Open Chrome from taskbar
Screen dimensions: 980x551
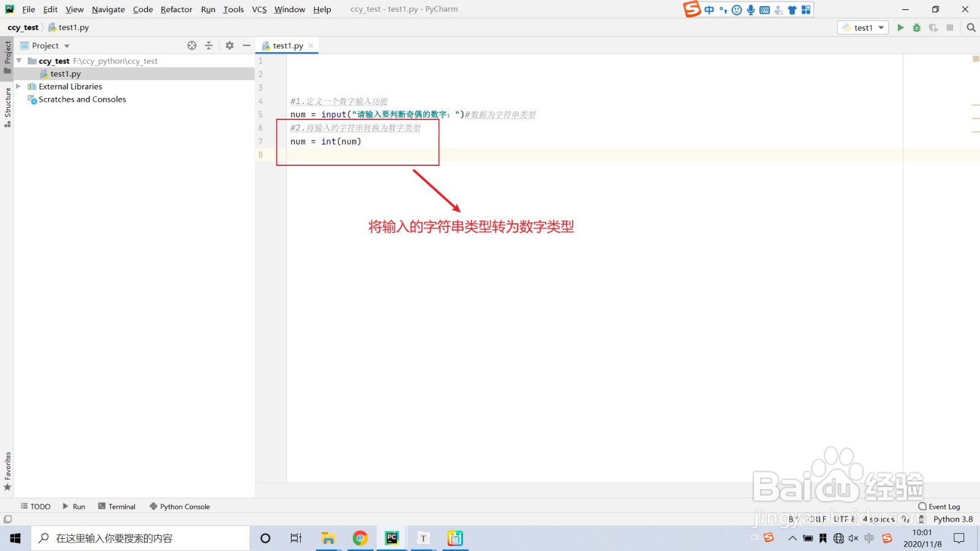pos(360,538)
